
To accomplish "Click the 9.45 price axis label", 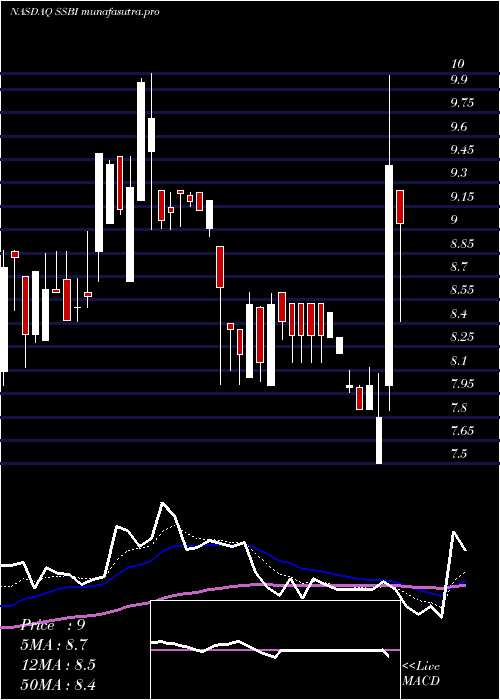I will (x=462, y=150).
